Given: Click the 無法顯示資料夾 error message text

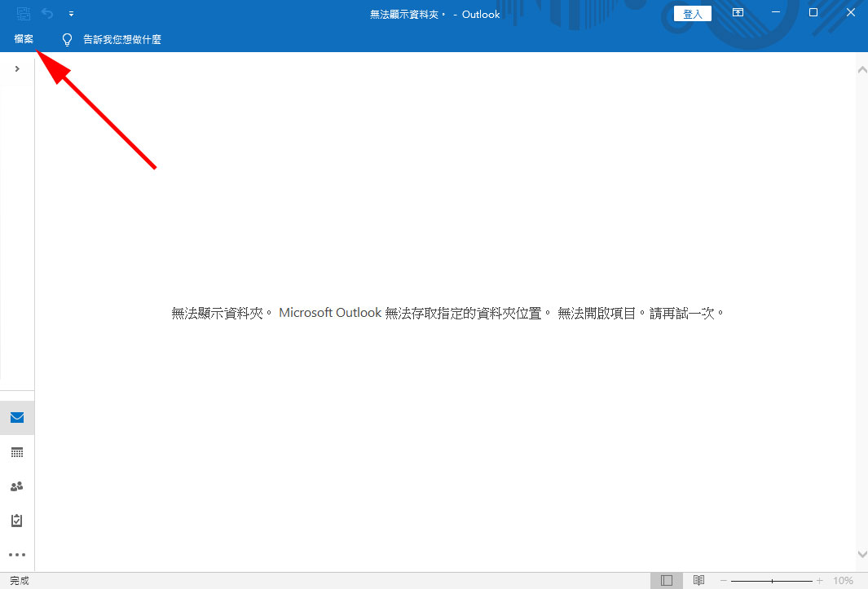Looking at the screenshot, I should (447, 314).
